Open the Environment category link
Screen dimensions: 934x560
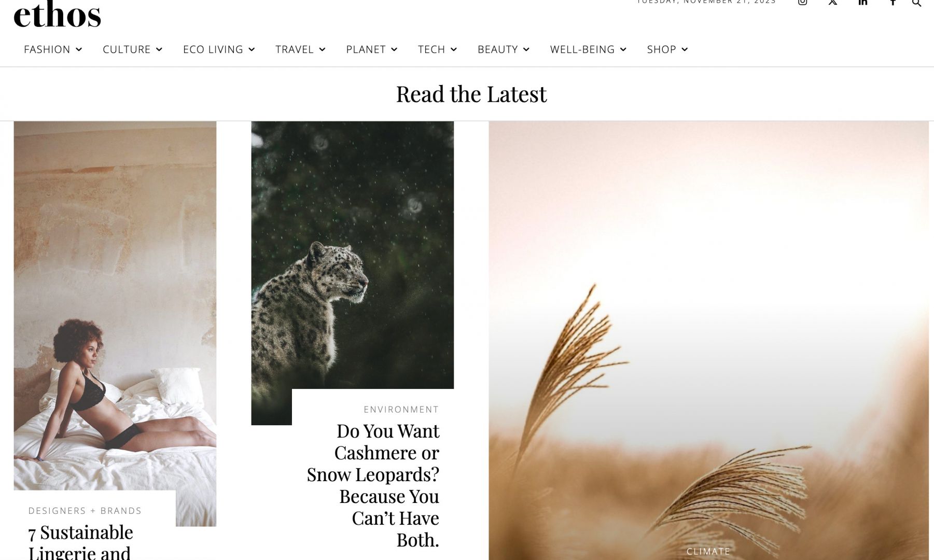[x=401, y=410]
